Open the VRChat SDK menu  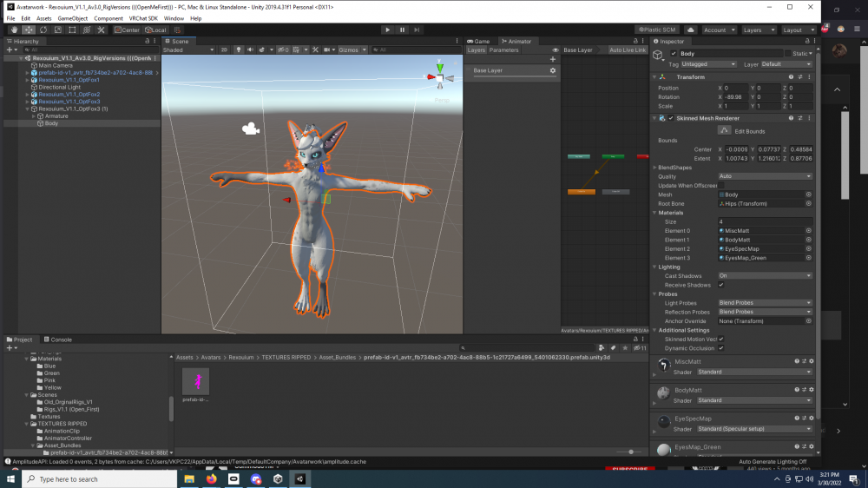(143, 18)
